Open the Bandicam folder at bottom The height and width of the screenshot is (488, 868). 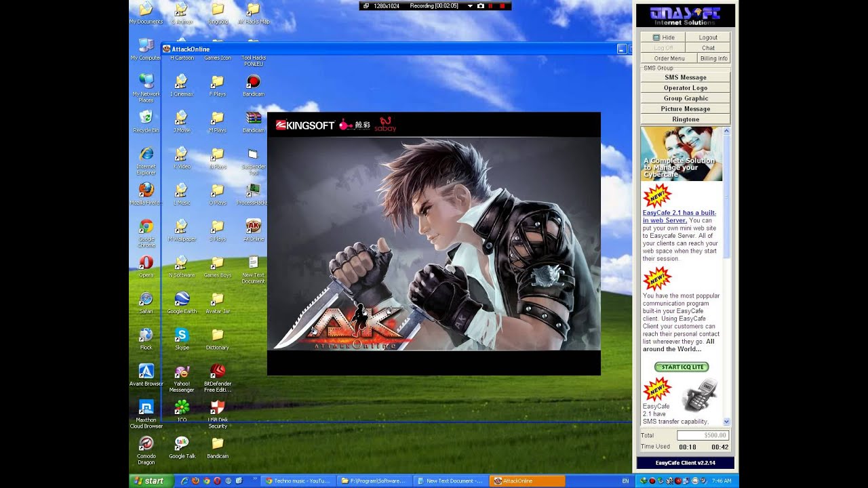click(x=218, y=447)
